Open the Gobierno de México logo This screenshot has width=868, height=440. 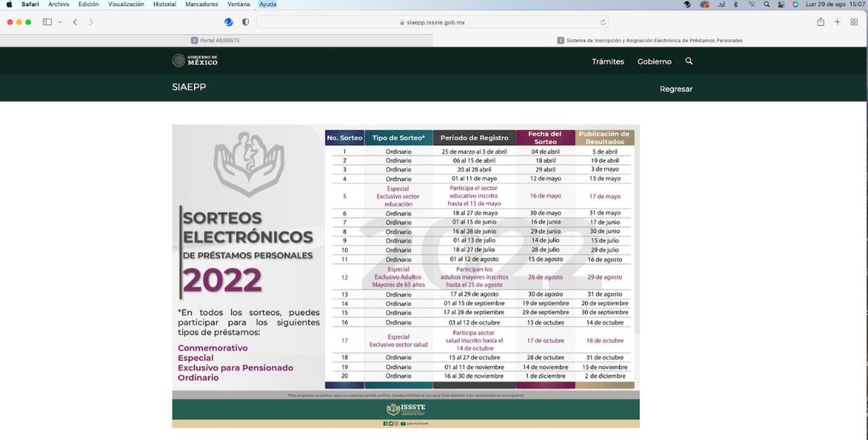coord(195,61)
